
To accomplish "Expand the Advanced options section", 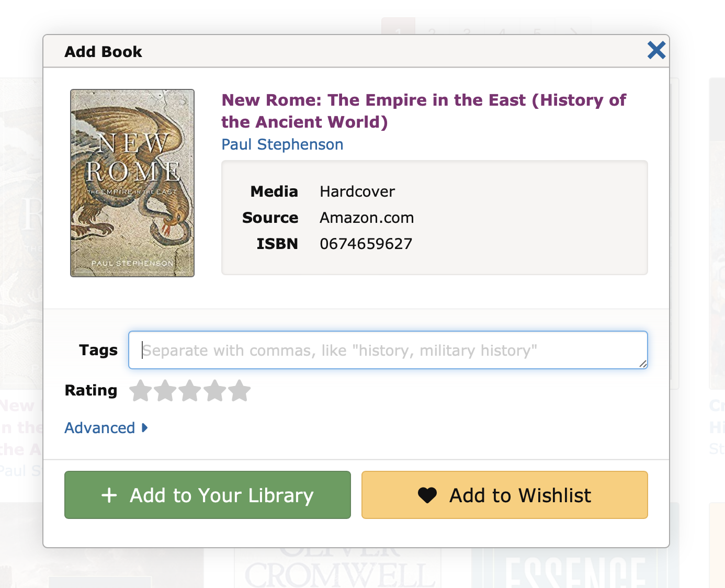I will tap(100, 427).
